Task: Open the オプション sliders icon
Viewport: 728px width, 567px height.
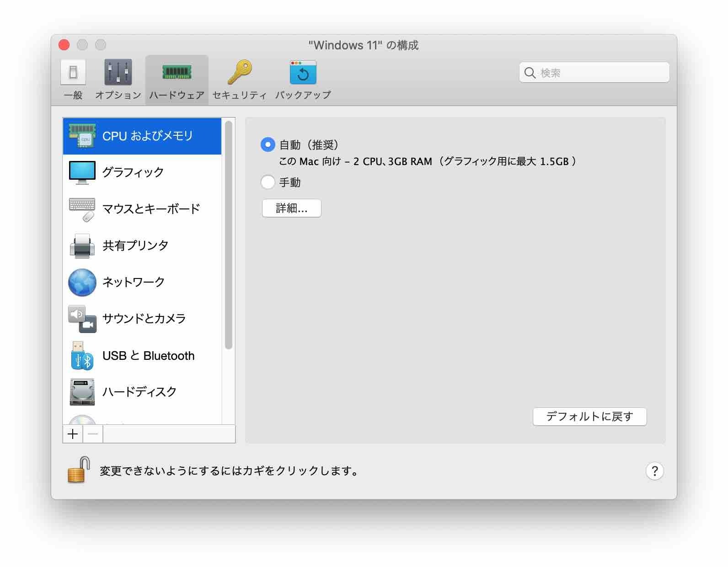Action: click(118, 72)
